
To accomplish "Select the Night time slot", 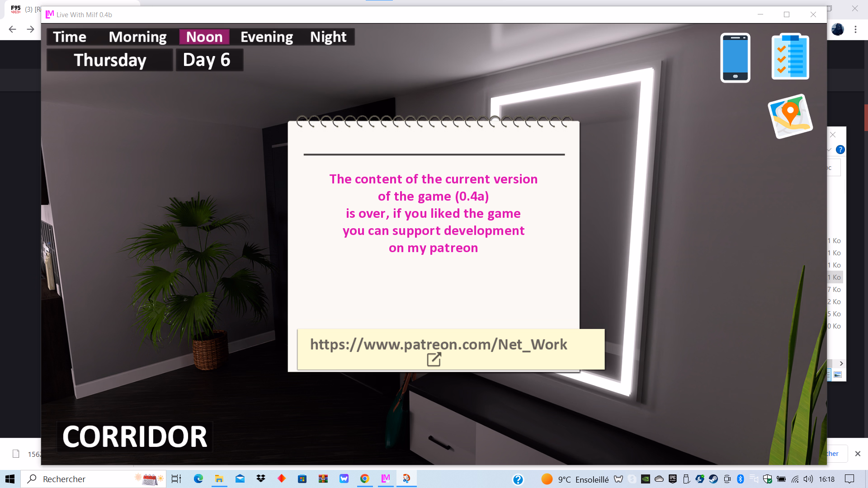I will (328, 37).
